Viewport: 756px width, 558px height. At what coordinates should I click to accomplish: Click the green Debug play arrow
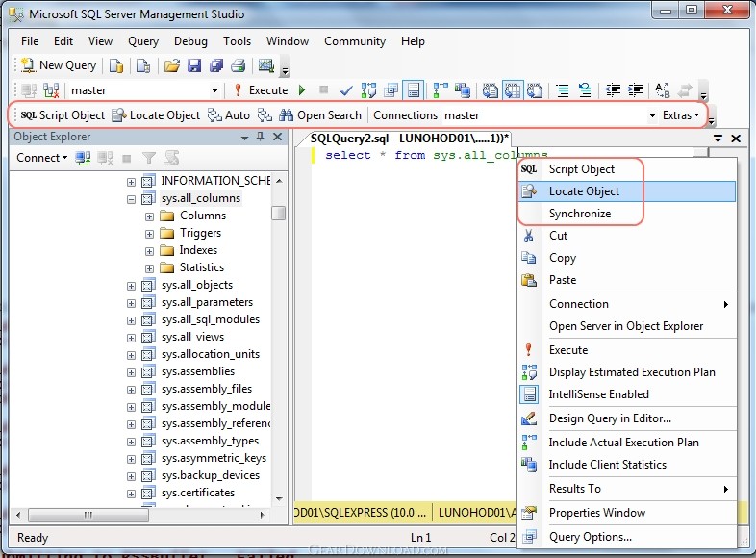click(302, 90)
